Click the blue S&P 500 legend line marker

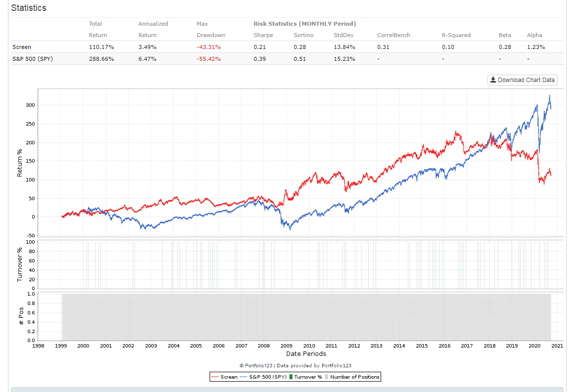pos(244,377)
